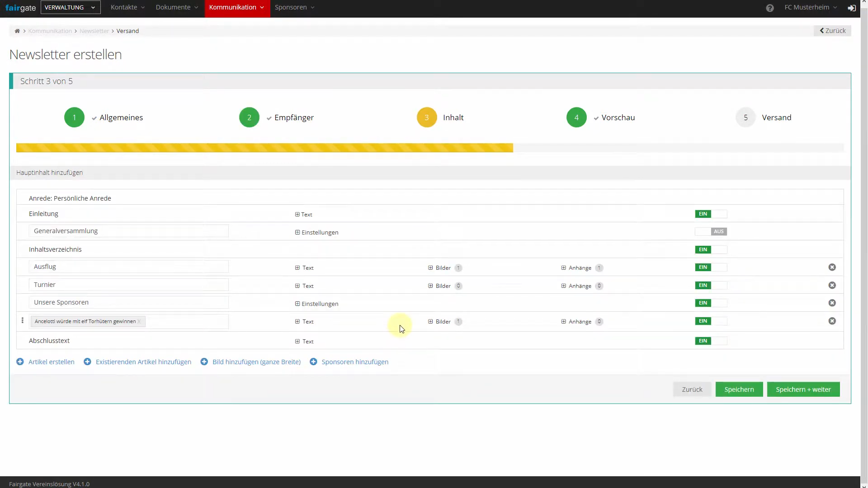Remove the Unsere Sponsoren row
868x488 pixels.
832,303
